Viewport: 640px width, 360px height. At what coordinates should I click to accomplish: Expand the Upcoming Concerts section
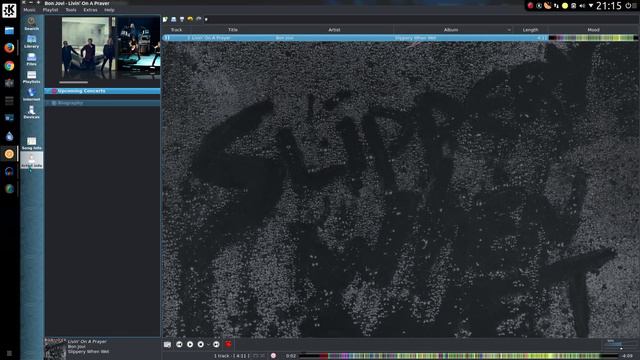[102, 91]
